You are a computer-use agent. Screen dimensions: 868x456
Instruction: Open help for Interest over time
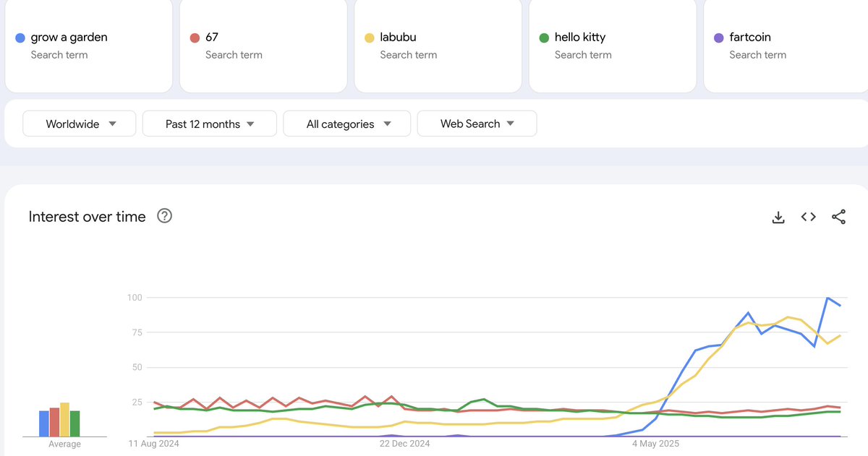click(x=164, y=215)
